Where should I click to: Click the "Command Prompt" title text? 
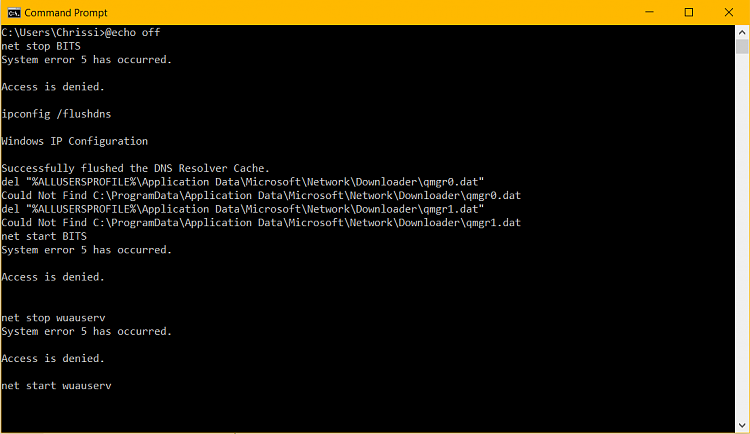click(60, 12)
